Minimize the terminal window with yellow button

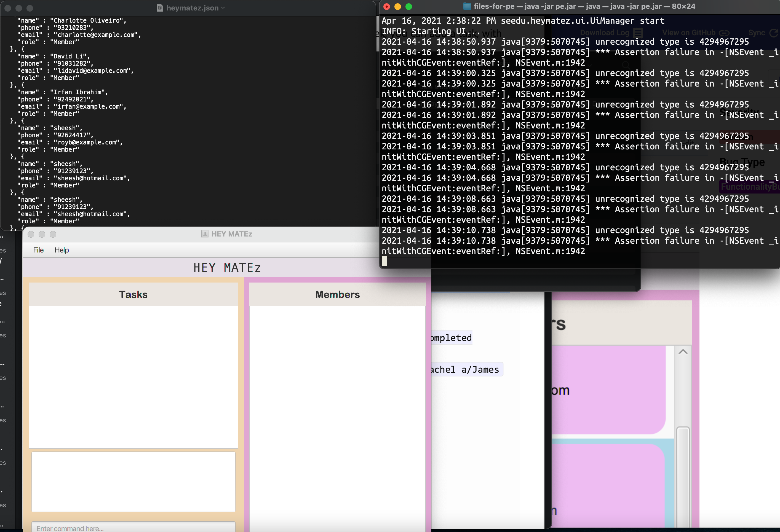[x=398, y=7]
